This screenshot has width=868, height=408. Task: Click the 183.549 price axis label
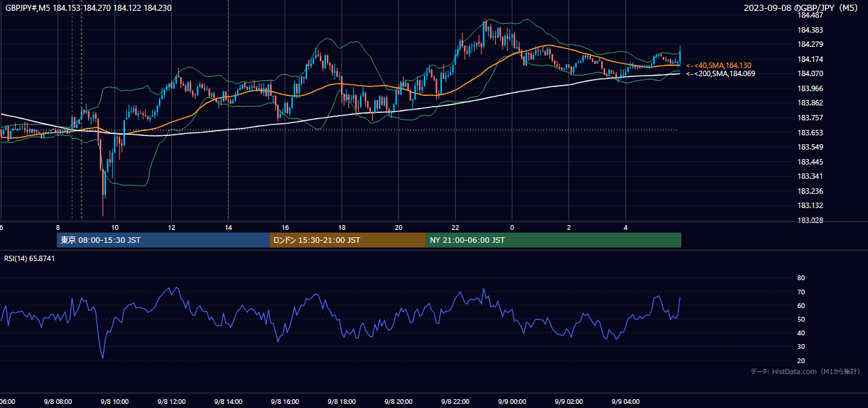[810, 147]
